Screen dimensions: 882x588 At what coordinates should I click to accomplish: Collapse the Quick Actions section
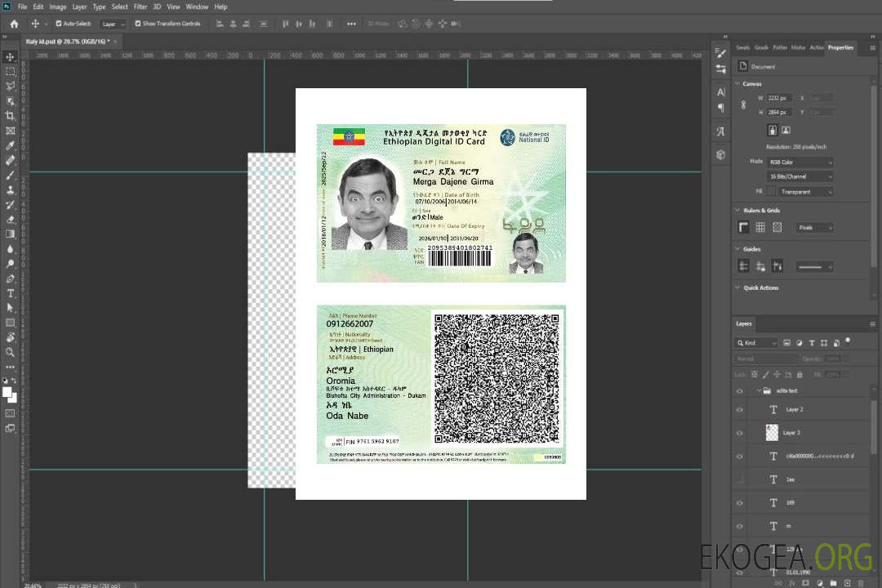[737, 287]
